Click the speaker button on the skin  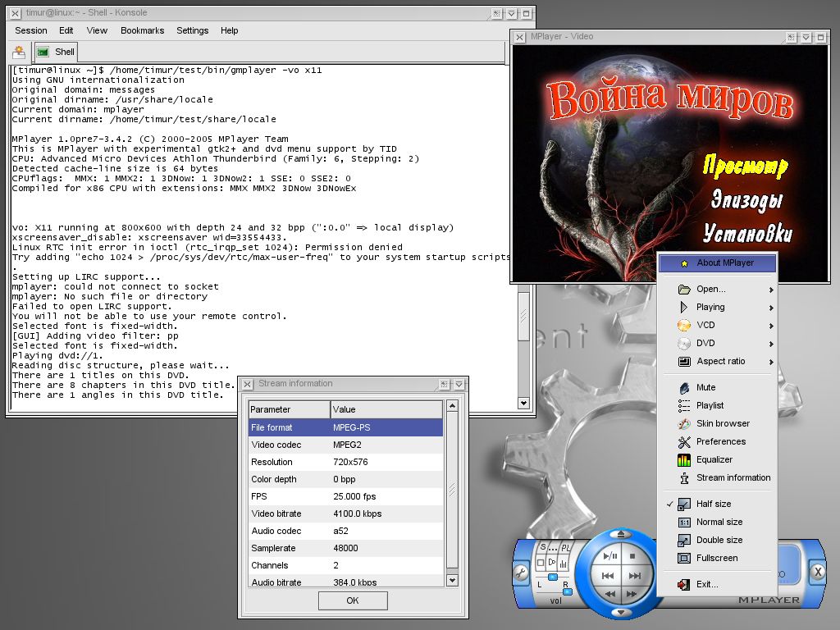coord(552,562)
